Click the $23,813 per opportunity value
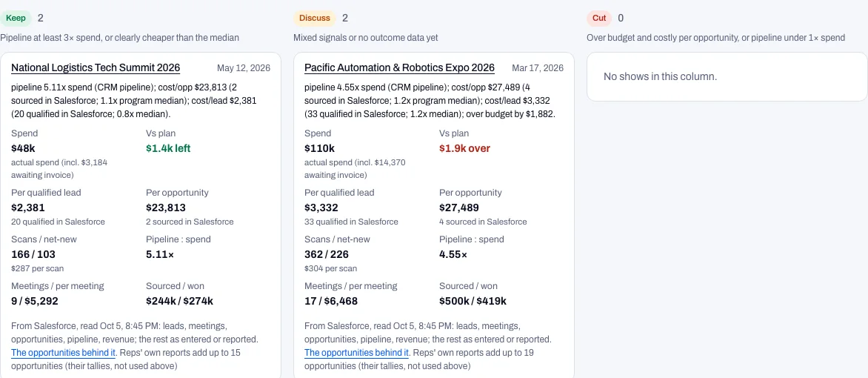Viewport: 868px width, 378px height. pyautogui.click(x=165, y=208)
